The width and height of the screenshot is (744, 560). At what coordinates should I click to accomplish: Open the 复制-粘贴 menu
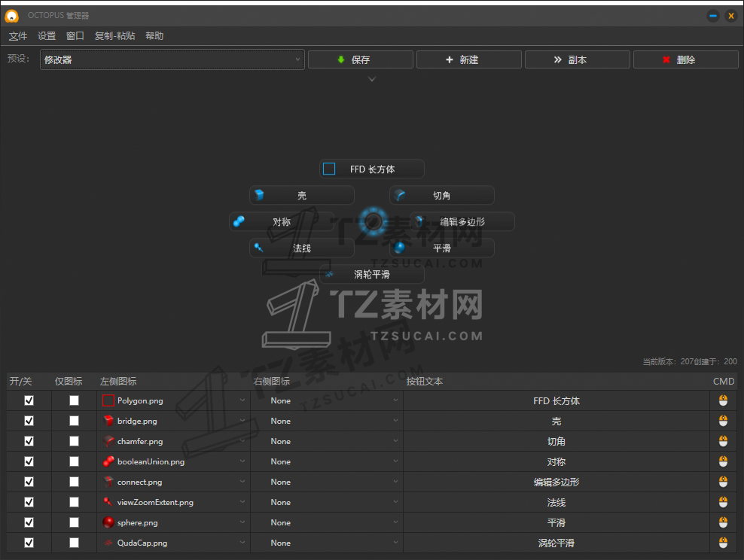pyautogui.click(x=114, y=36)
